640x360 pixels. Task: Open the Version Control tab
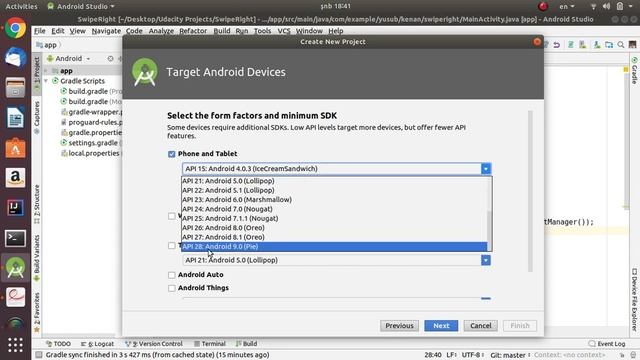(154, 344)
